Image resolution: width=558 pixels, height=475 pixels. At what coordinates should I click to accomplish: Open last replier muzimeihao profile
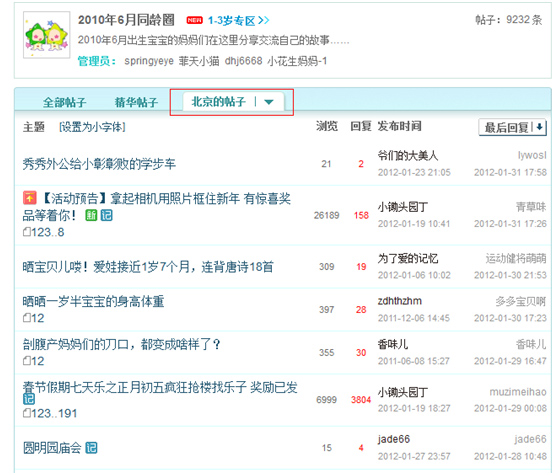[x=518, y=392]
